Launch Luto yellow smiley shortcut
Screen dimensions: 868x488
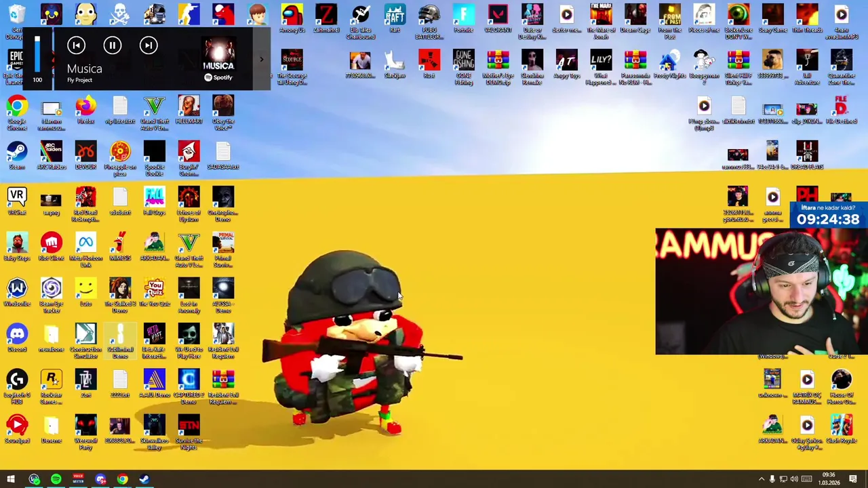(x=85, y=292)
